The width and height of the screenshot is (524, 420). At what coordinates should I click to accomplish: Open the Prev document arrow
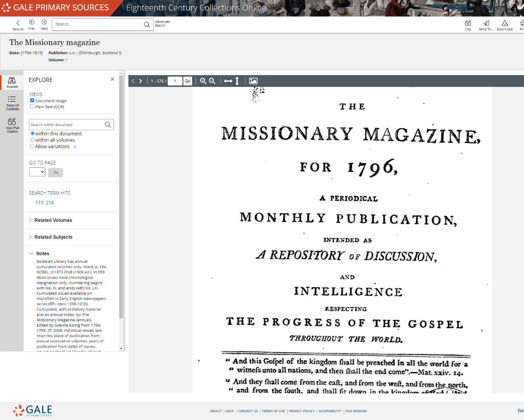click(x=32, y=25)
